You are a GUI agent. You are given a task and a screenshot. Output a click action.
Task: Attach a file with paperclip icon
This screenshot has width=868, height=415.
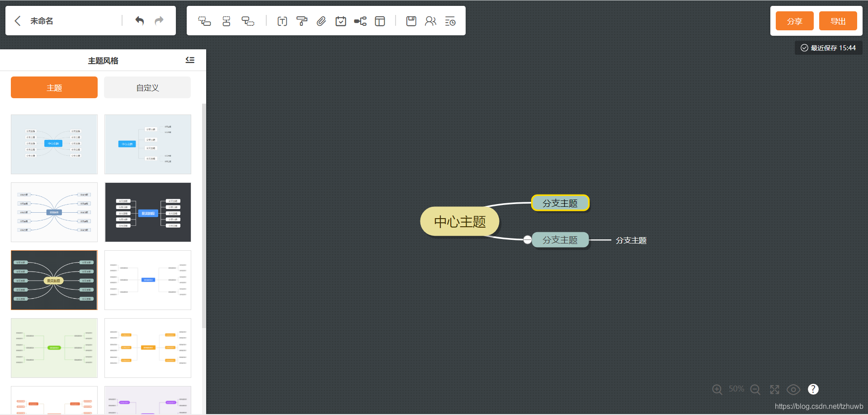pyautogui.click(x=321, y=21)
